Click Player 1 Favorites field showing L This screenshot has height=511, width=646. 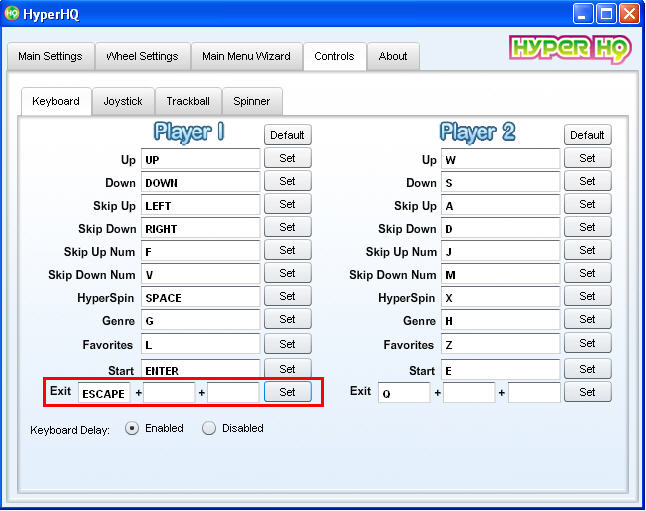[x=201, y=344]
